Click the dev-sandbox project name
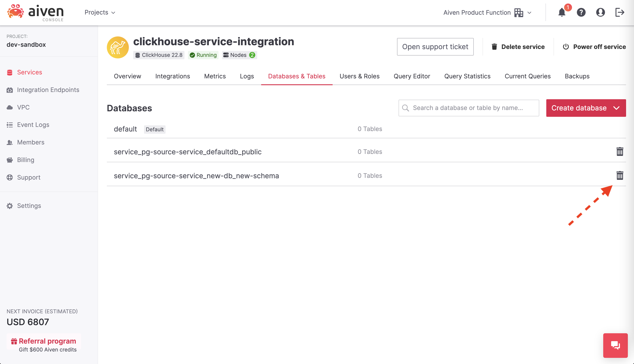 (x=26, y=45)
